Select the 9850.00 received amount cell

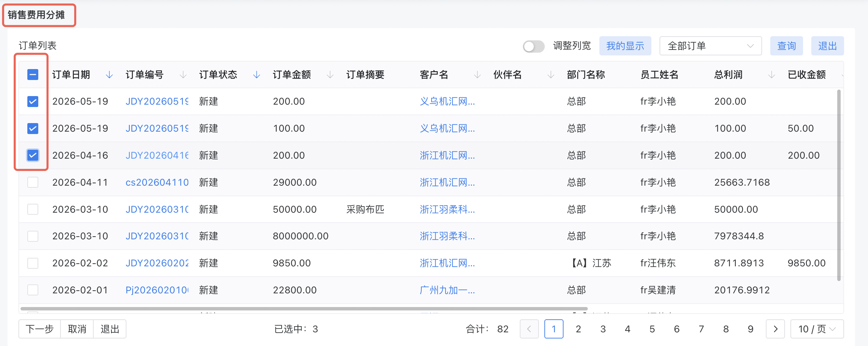806,263
